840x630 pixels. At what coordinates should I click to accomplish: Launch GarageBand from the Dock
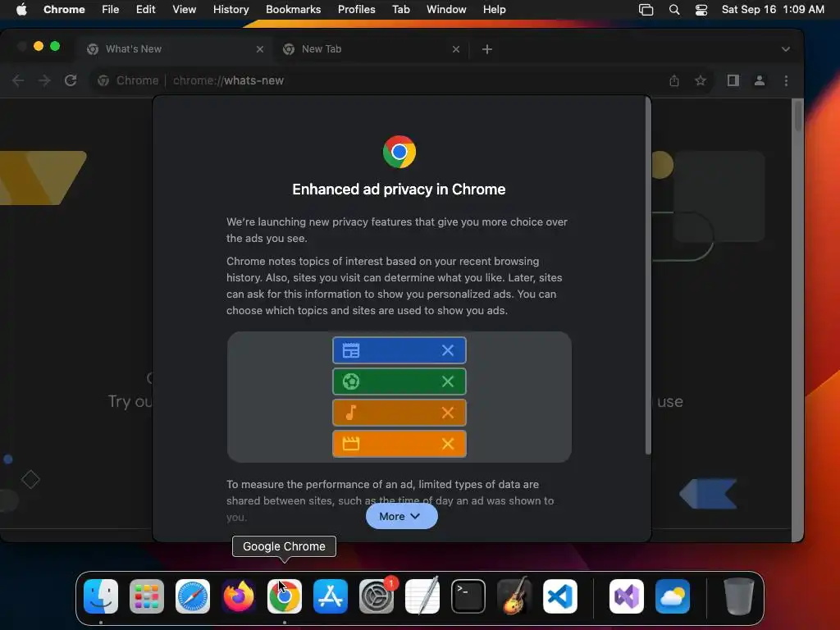point(514,596)
